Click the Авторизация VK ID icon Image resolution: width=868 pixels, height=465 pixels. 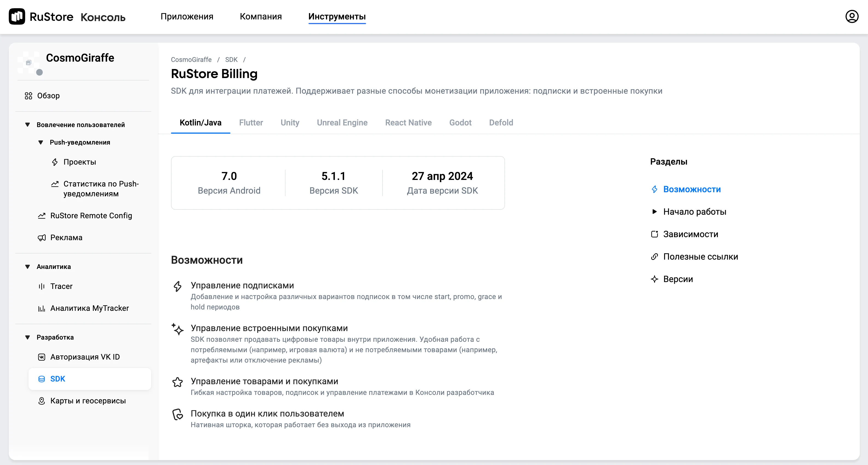click(41, 357)
